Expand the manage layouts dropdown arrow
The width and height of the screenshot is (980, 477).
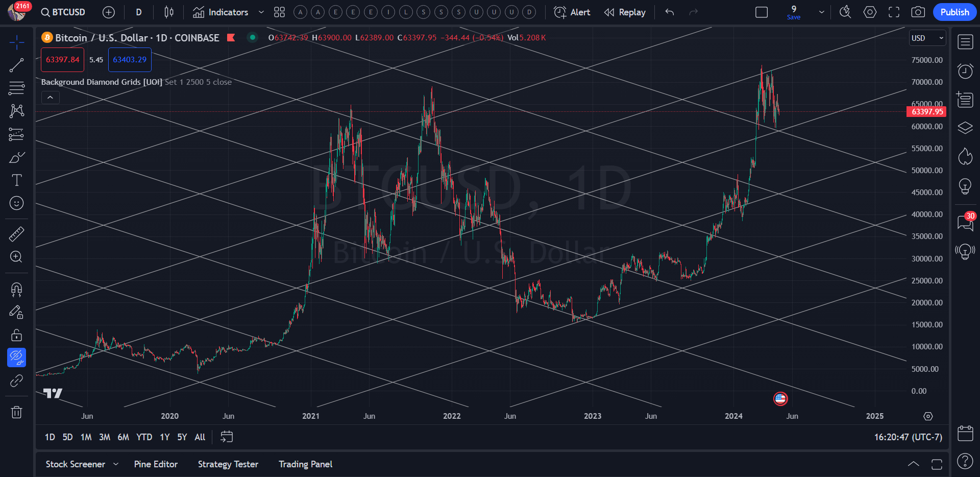coord(821,12)
